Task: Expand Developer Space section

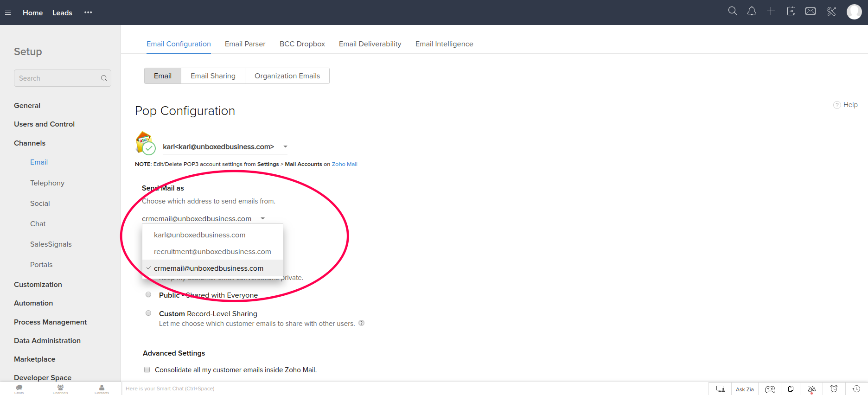Action: 43,378
